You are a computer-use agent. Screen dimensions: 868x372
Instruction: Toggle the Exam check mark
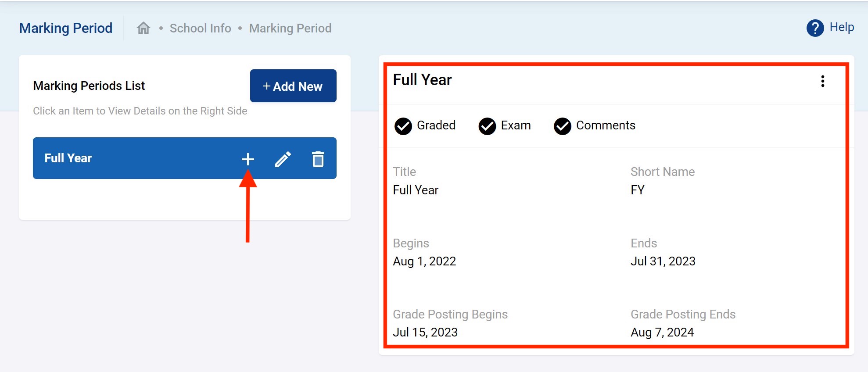(x=487, y=126)
